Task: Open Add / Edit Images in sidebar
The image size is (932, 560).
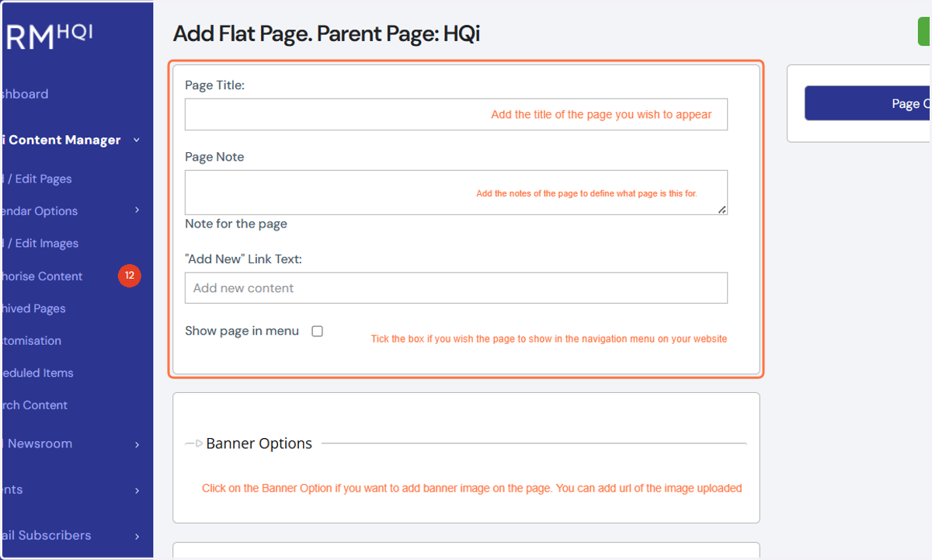Action: pyautogui.click(x=40, y=243)
